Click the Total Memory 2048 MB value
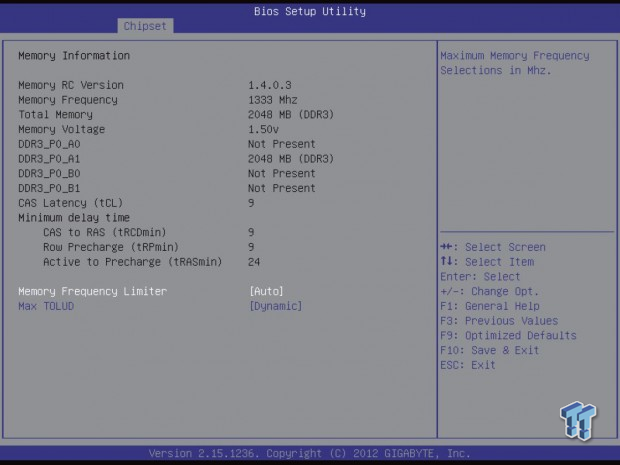 291,115
